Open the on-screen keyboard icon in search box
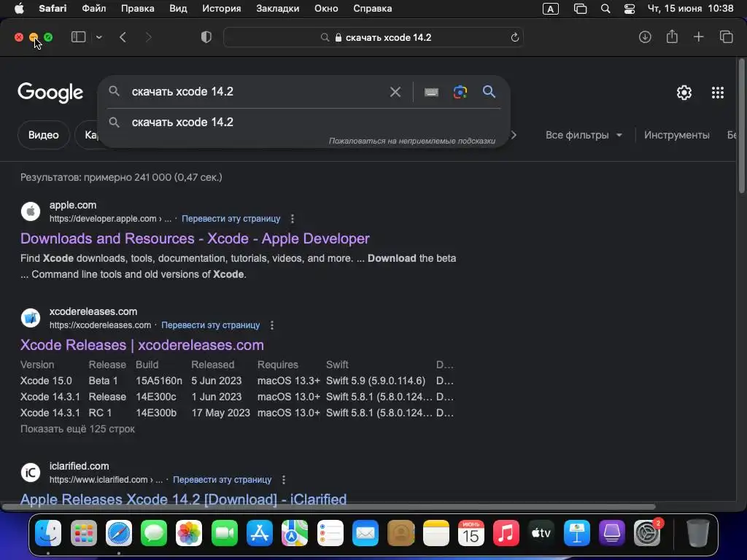 tap(431, 92)
